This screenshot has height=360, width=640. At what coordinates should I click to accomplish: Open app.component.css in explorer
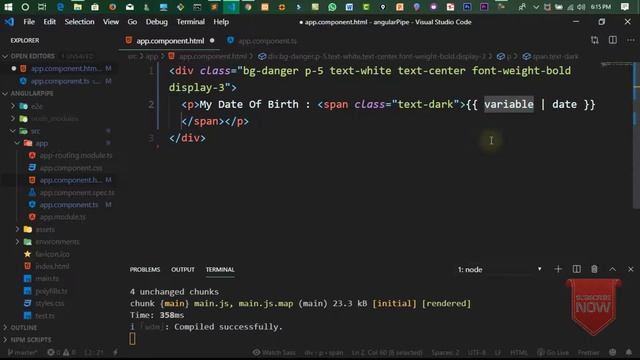(71, 168)
